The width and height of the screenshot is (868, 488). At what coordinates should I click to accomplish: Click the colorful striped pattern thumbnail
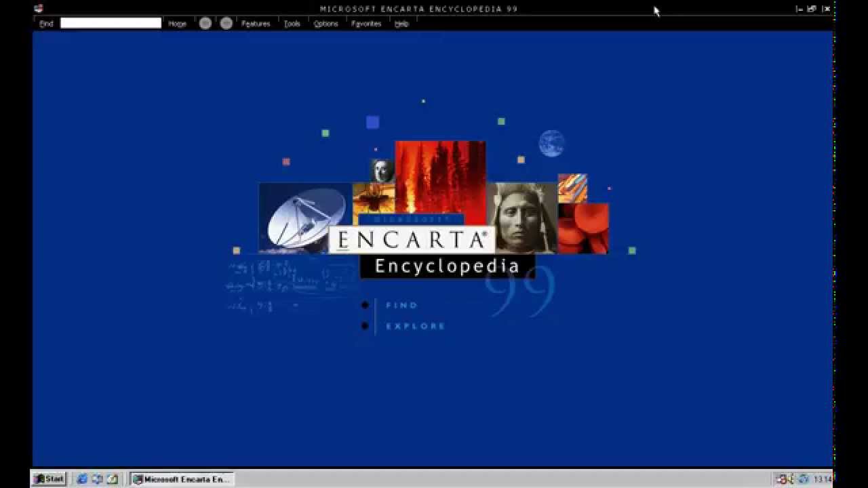572,188
